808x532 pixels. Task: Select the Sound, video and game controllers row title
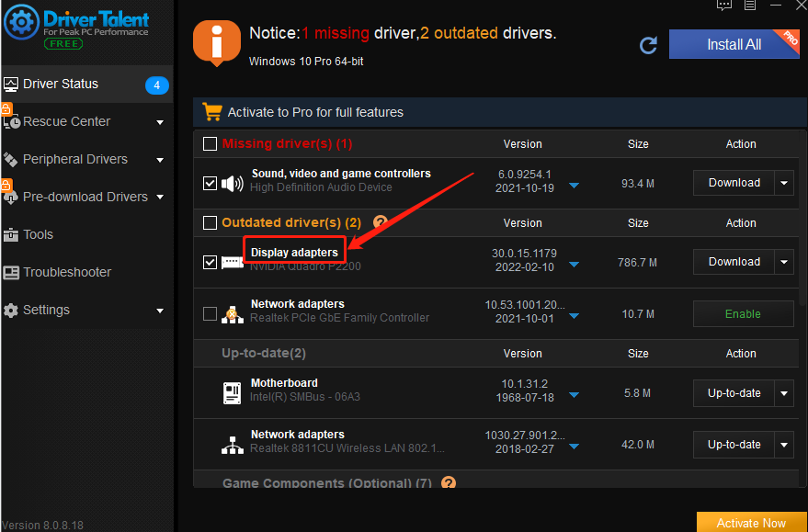(341, 174)
